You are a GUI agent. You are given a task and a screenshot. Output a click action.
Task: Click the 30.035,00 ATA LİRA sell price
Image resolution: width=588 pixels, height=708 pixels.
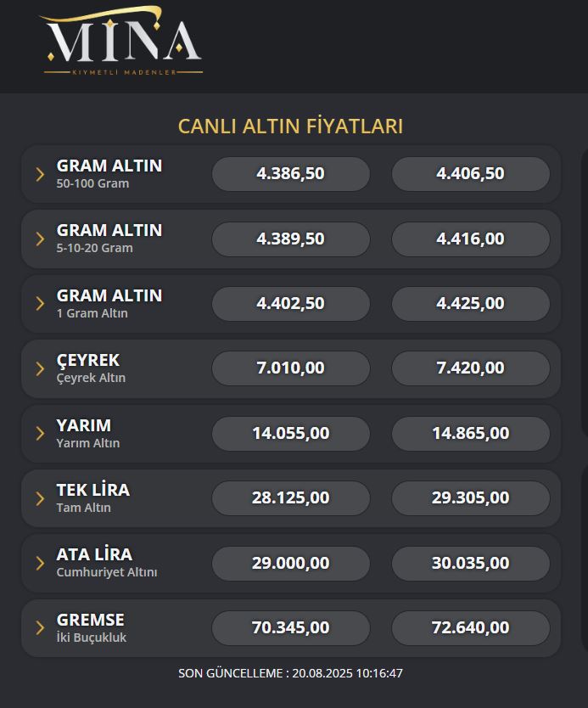coord(470,563)
